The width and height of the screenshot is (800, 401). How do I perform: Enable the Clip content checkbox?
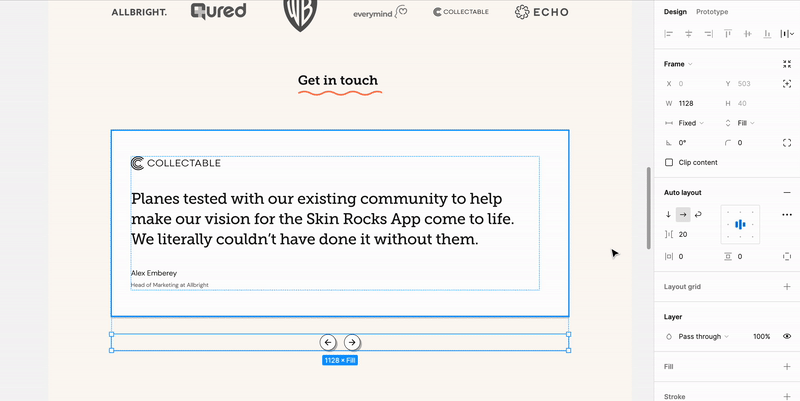click(x=669, y=162)
